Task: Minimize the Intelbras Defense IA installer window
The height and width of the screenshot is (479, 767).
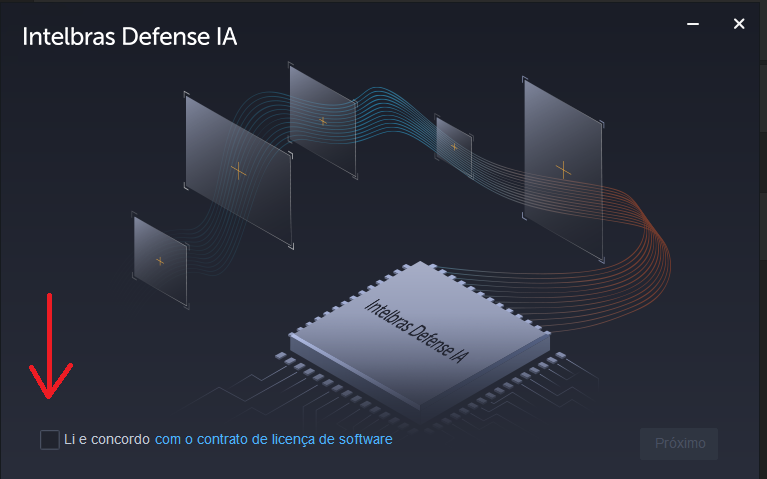Action: (692, 23)
